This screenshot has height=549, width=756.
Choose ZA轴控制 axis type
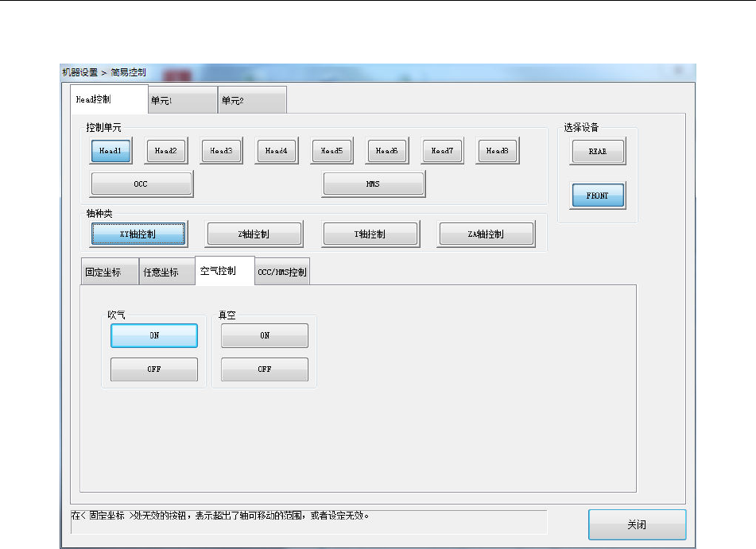point(486,234)
